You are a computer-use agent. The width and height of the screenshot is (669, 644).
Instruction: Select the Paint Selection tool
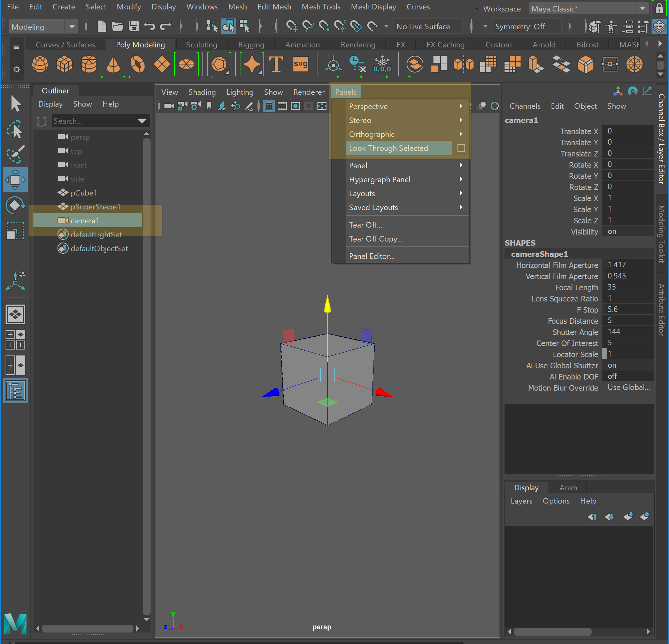[15, 154]
